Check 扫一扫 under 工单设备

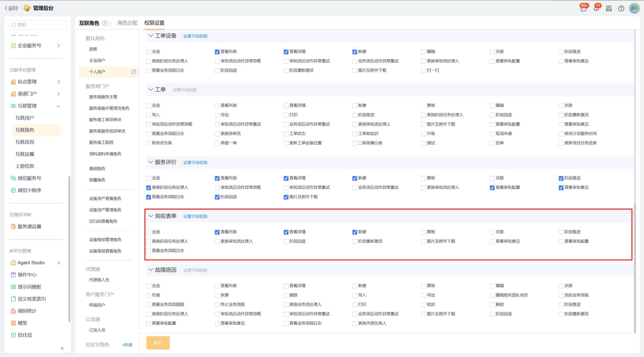pyautogui.click(x=423, y=70)
